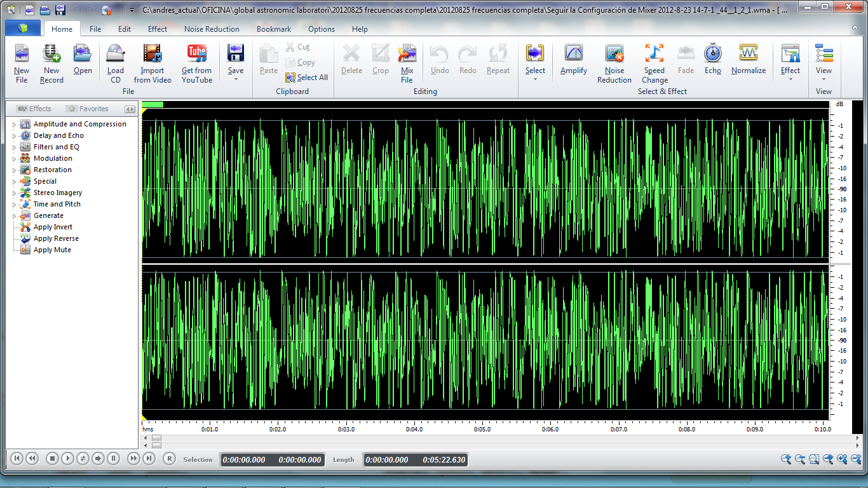Open the Amplify effect
This screenshot has height=488, width=868.
click(x=573, y=54)
